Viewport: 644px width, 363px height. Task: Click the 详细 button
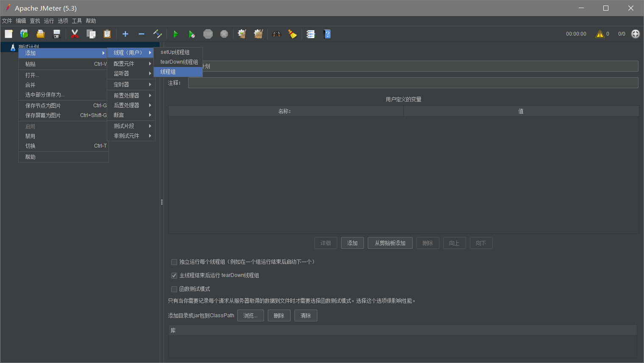(326, 243)
